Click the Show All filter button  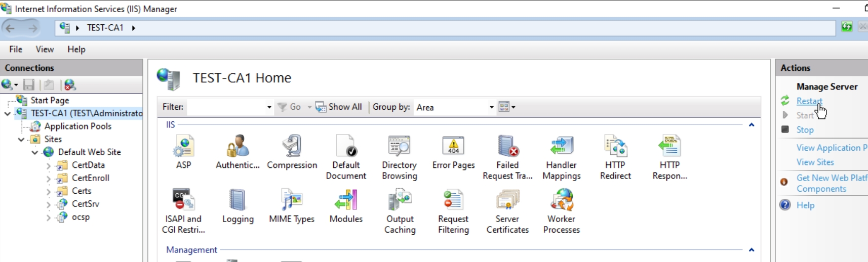(x=339, y=107)
